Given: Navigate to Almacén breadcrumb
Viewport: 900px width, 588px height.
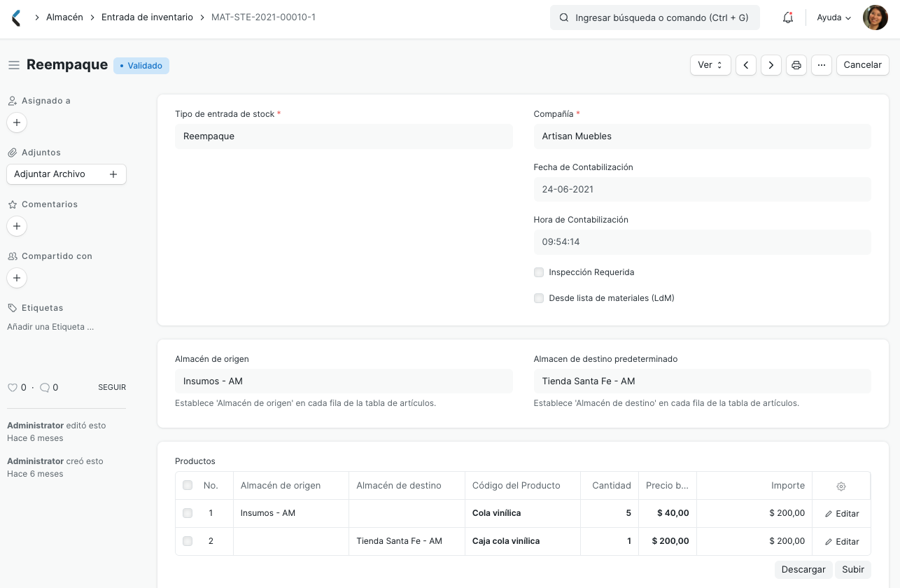Looking at the screenshot, I should point(65,17).
